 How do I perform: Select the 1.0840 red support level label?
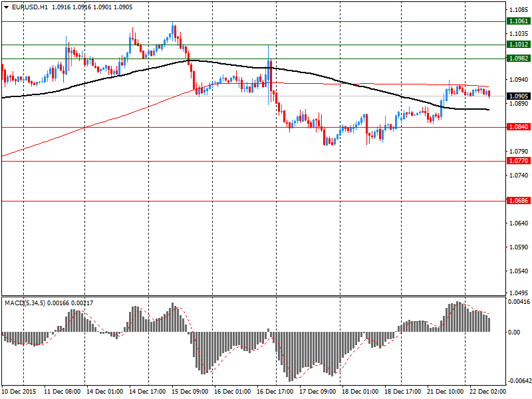[519, 127]
